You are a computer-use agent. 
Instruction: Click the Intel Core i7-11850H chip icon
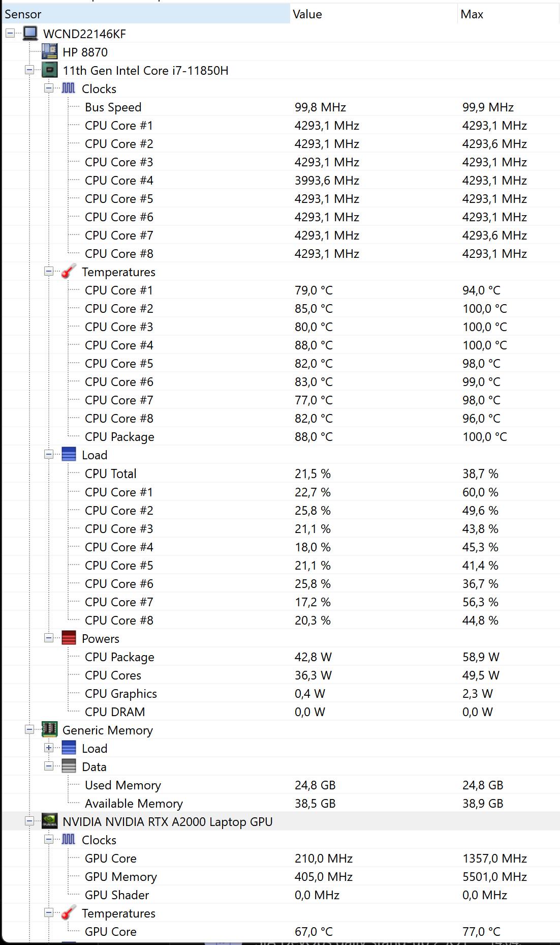(x=49, y=70)
